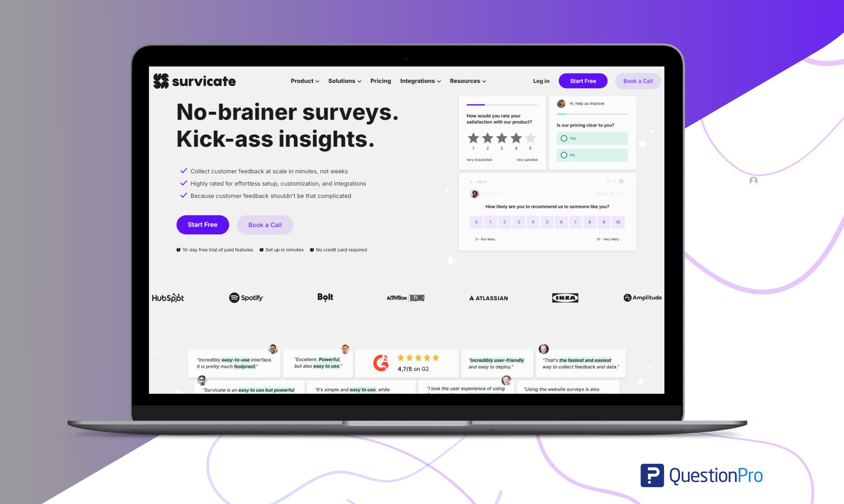Select the 'No' radio button option

click(563, 155)
